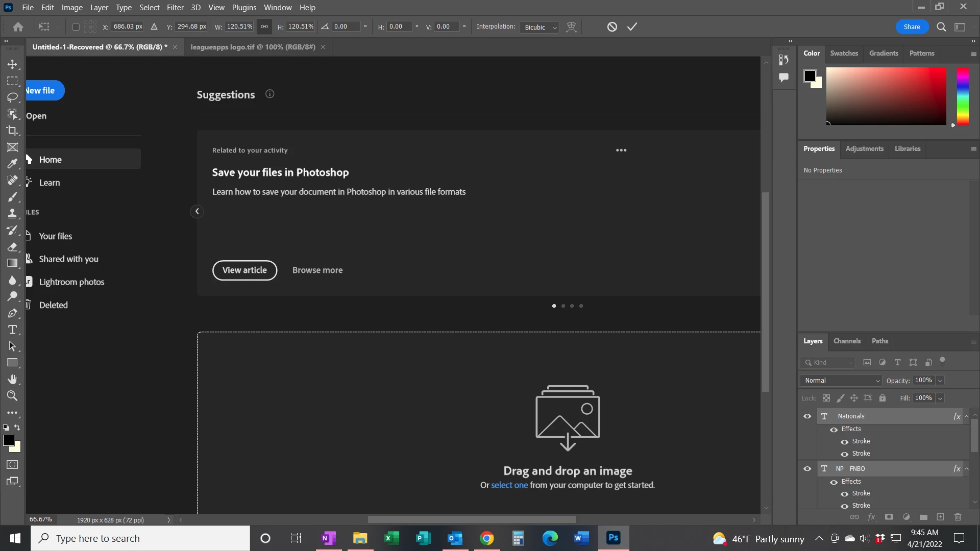This screenshot has height=551, width=980.
Task: Click the View article button
Action: 244,270
